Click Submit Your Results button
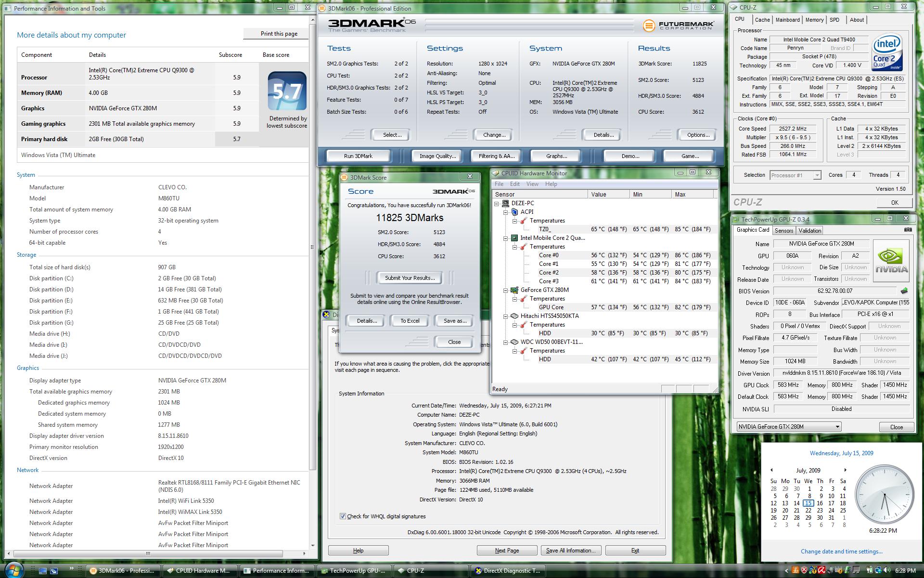Screen dimensions: 924x578 410,278
